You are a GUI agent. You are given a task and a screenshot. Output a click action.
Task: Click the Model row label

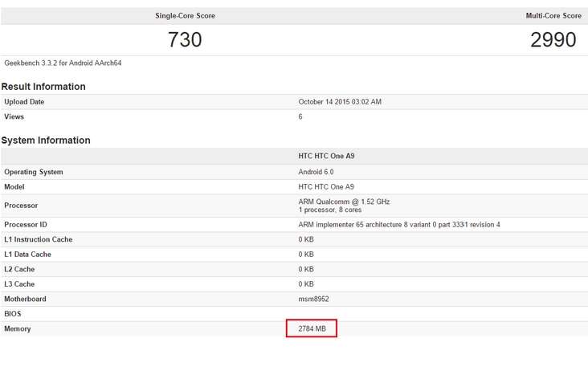point(14,187)
